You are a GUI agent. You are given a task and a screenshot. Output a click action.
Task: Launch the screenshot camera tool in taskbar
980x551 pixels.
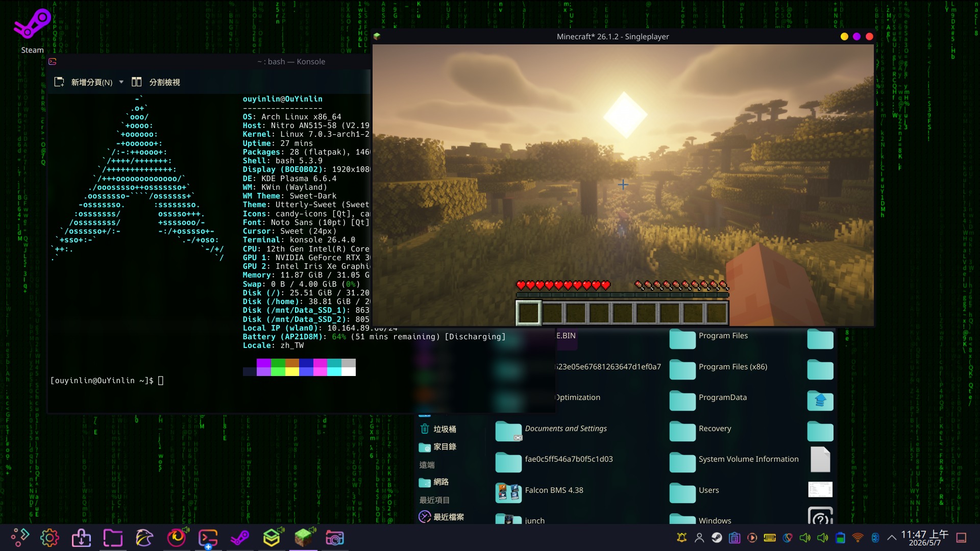coord(335,538)
